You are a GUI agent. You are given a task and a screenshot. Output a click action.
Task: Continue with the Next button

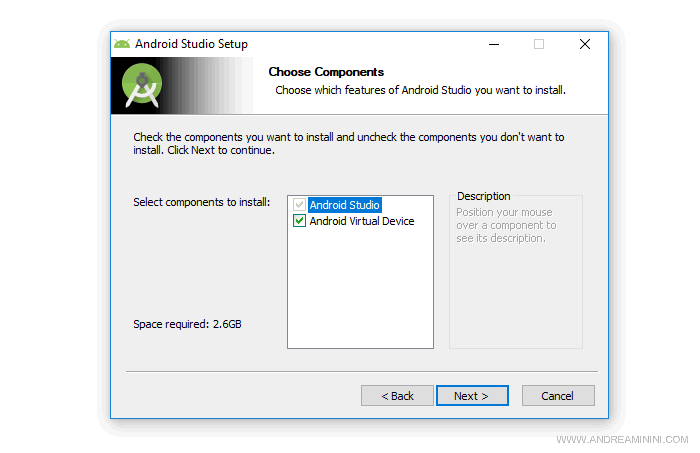tap(472, 396)
